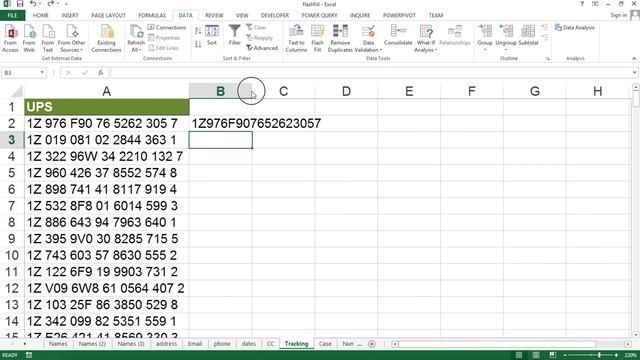
Task: Switch to FORMULAS tab
Action: click(x=152, y=15)
